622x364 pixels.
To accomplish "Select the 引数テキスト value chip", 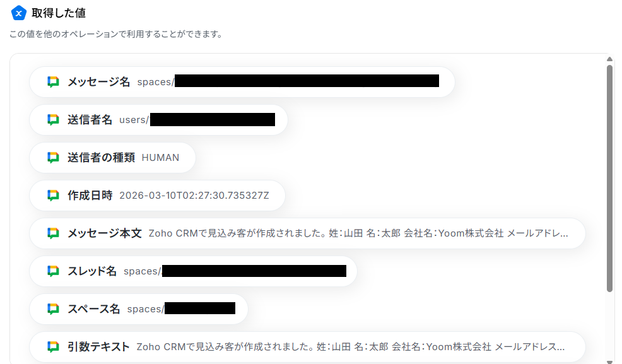I will coord(307,347).
